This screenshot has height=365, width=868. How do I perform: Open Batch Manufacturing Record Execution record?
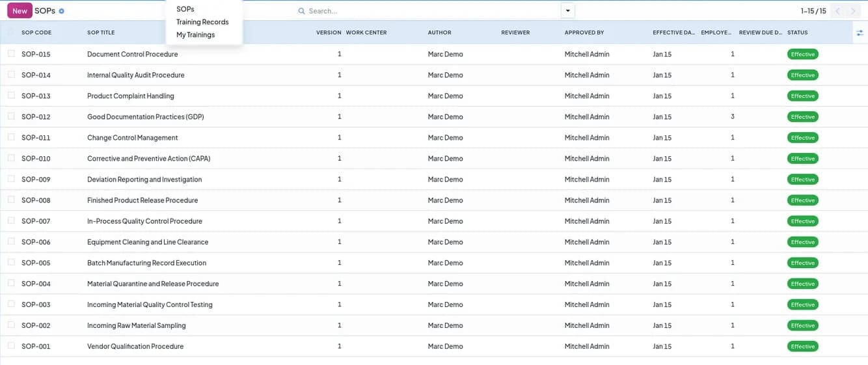(147, 262)
